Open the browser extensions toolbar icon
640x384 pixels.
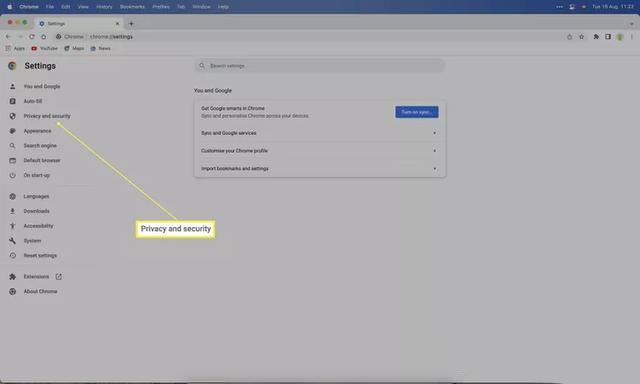[x=596, y=37]
